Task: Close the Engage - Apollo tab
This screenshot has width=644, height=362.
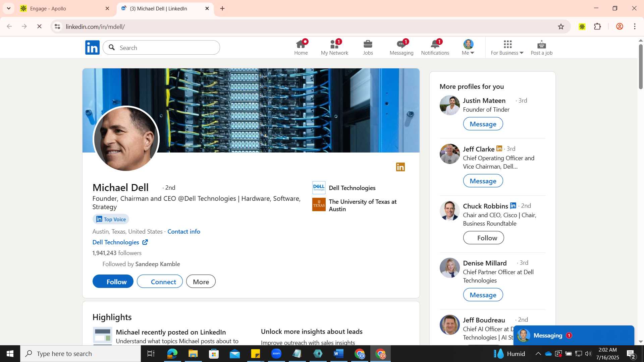Action: (107, 9)
